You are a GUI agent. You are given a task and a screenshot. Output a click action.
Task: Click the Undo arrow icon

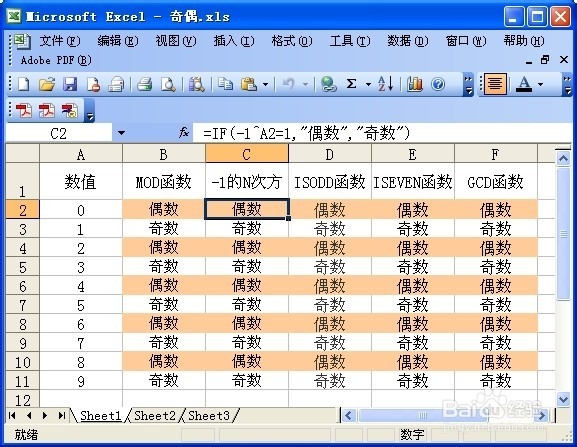coord(288,84)
